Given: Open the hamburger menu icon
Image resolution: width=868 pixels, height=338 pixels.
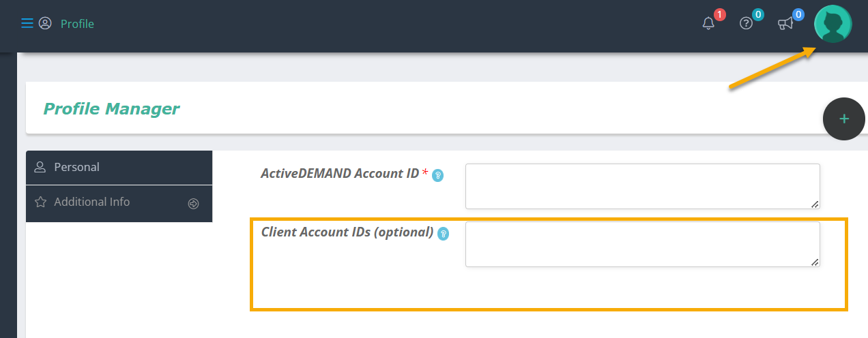Looking at the screenshot, I should click(27, 24).
